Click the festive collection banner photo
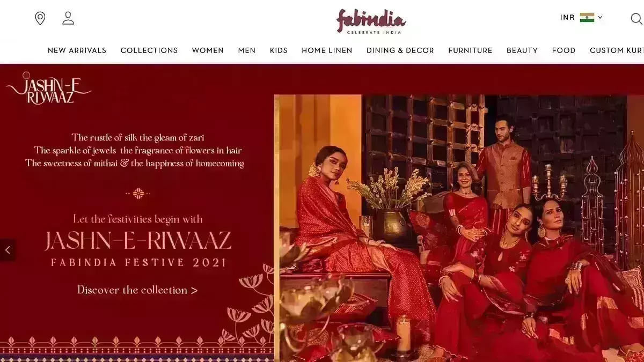The height and width of the screenshot is (362, 644). coord(459,228)
